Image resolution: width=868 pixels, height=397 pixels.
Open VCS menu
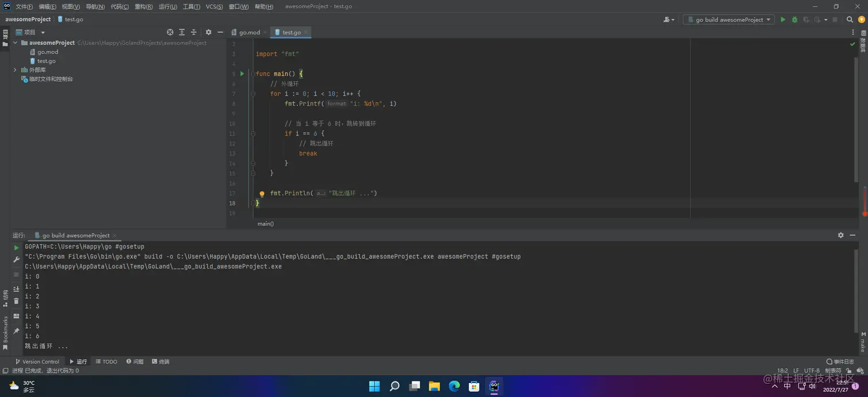[x=214, y=6]
